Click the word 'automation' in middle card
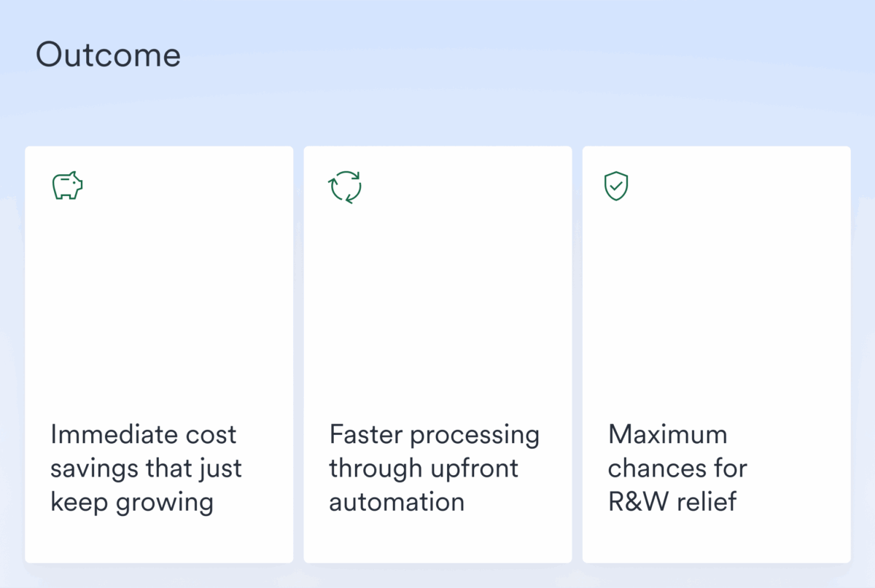This screenshot has height=588, width=875. click(x=397, y=502)
